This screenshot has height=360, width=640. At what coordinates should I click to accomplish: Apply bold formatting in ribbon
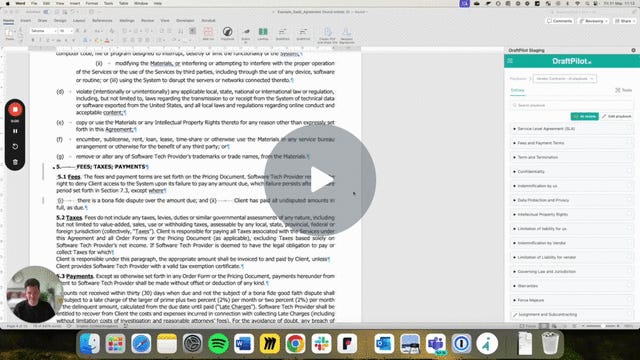(x=33, y=40)
